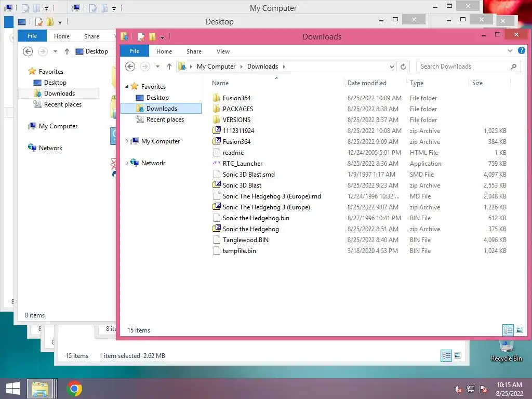Open Help question mark in Downloads window
Viewport: 532px width, 399px height.
click(522, 50)
